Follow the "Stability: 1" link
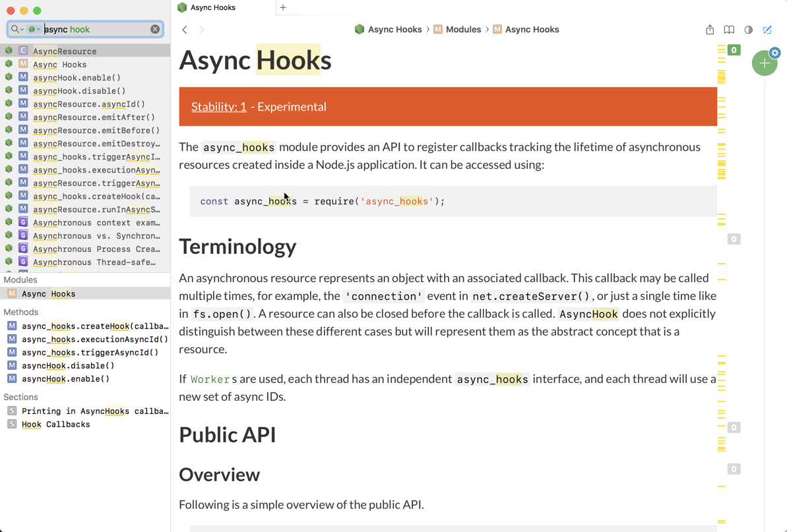 [x=219, y=107]
